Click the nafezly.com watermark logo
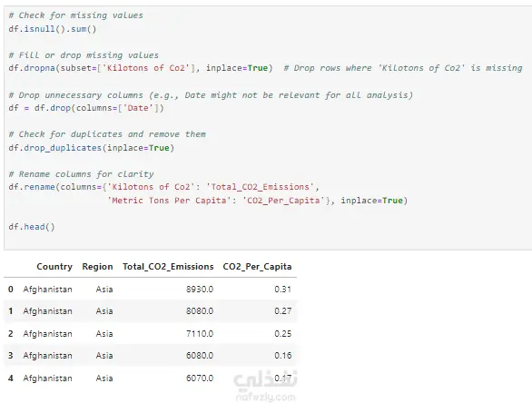 tap(266, 386)
